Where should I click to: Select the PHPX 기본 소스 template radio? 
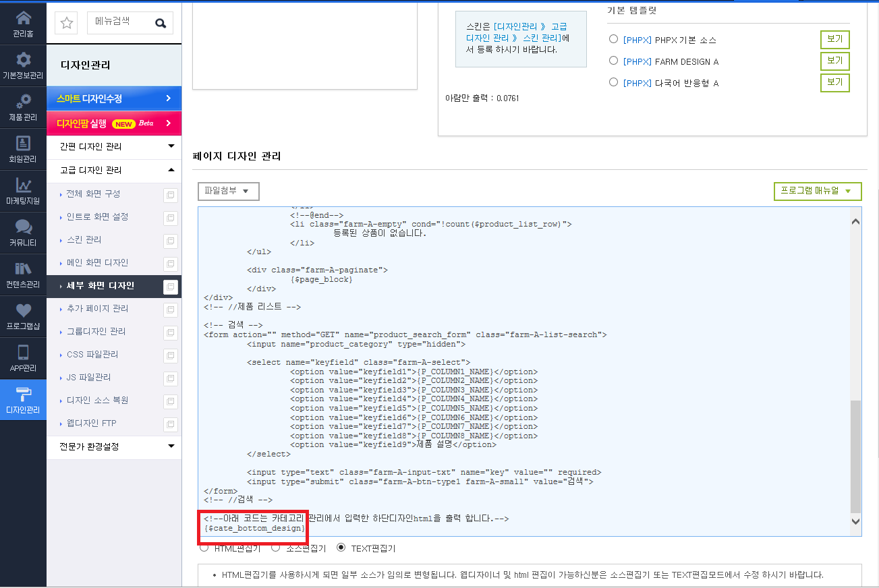[x=613, y=39]
